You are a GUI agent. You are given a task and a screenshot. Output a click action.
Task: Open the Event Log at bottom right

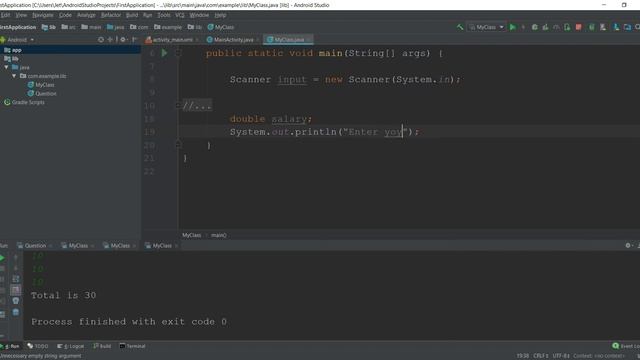coord(627,346)
